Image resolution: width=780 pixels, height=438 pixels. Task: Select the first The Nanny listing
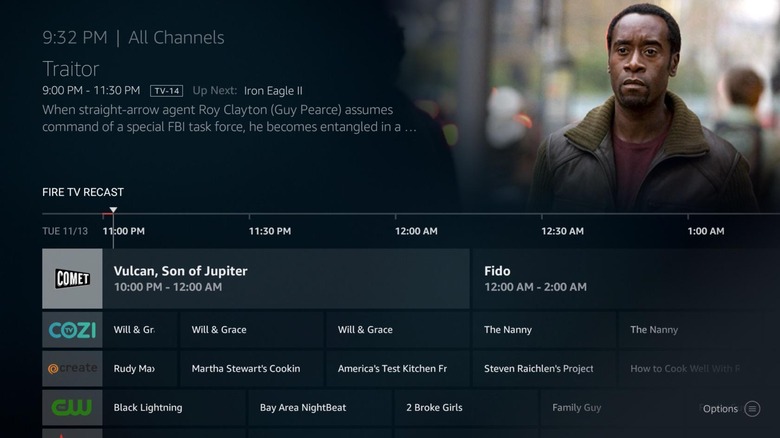click(x=544, y=330)
